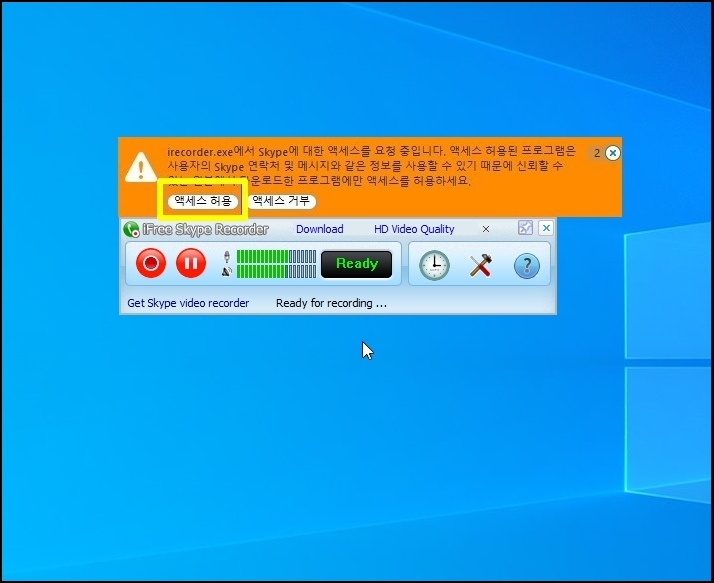Start recording with the red record button

[151, 263]
